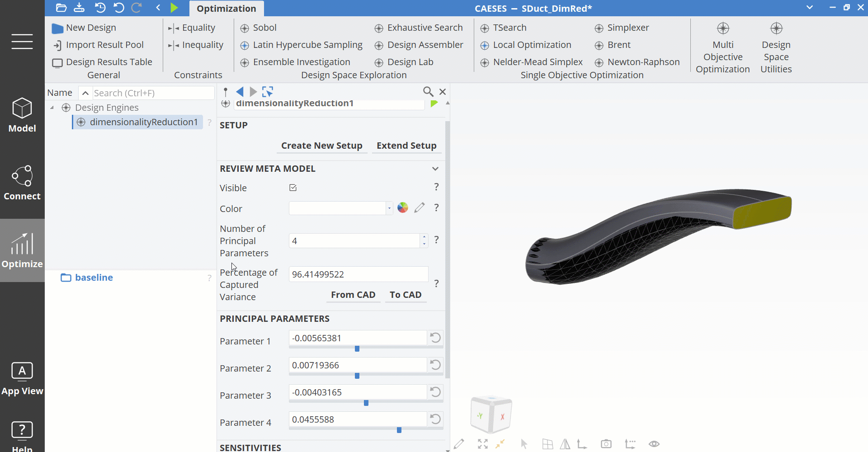Go back with the blue left arrow
Image resolution: width=868 pixels, height=452 pixels.
240,92
